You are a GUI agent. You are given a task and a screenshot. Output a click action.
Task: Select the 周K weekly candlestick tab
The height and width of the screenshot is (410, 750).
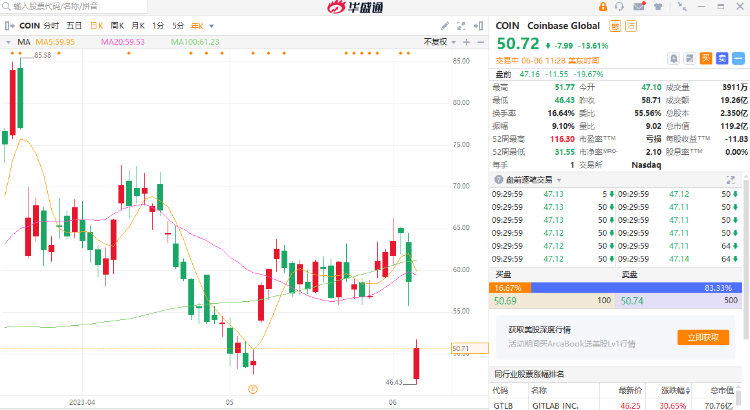click(x=117, y=26)
